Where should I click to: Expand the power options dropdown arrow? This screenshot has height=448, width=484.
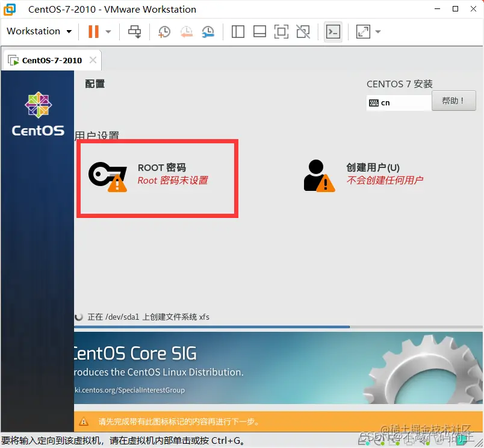coord(108,31)
